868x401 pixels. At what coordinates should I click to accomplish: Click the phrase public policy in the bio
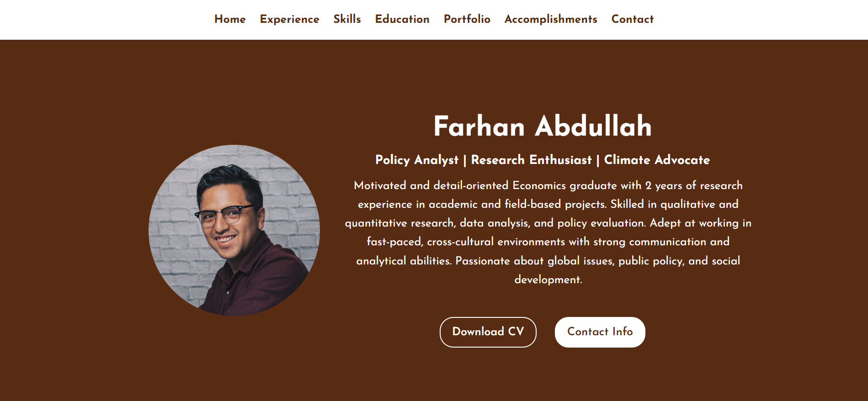651,261
